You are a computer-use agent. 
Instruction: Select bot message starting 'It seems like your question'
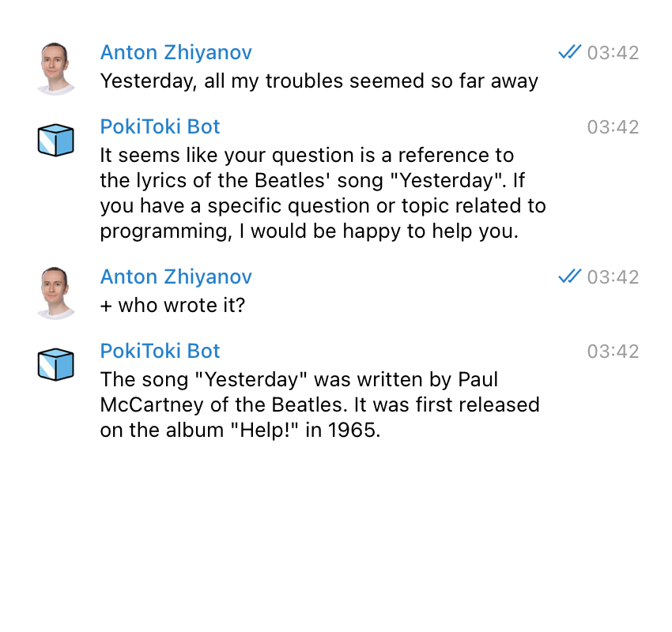click(x=323, y=193)
